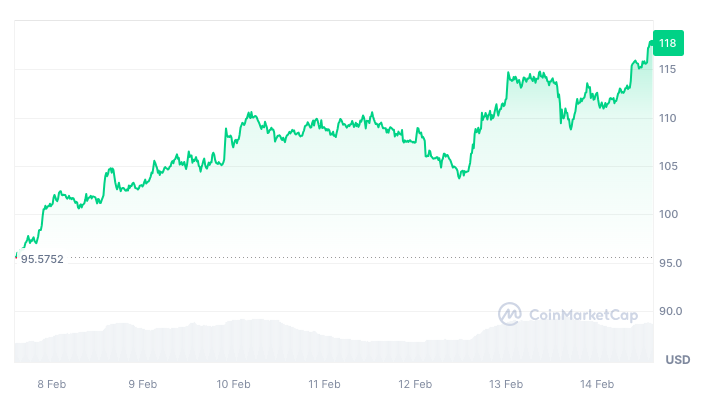Click the 110 price axis label
725x401 pixels.
[x=668, y=118]
